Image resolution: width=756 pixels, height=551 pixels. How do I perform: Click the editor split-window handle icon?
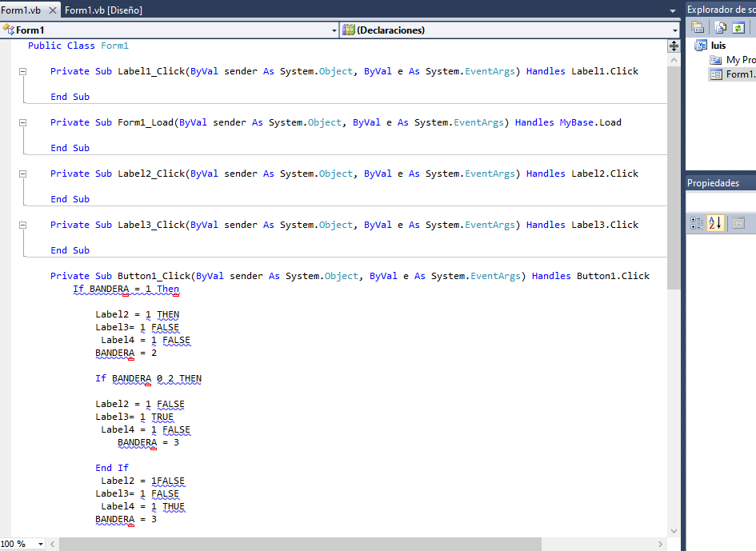(674, 46)
